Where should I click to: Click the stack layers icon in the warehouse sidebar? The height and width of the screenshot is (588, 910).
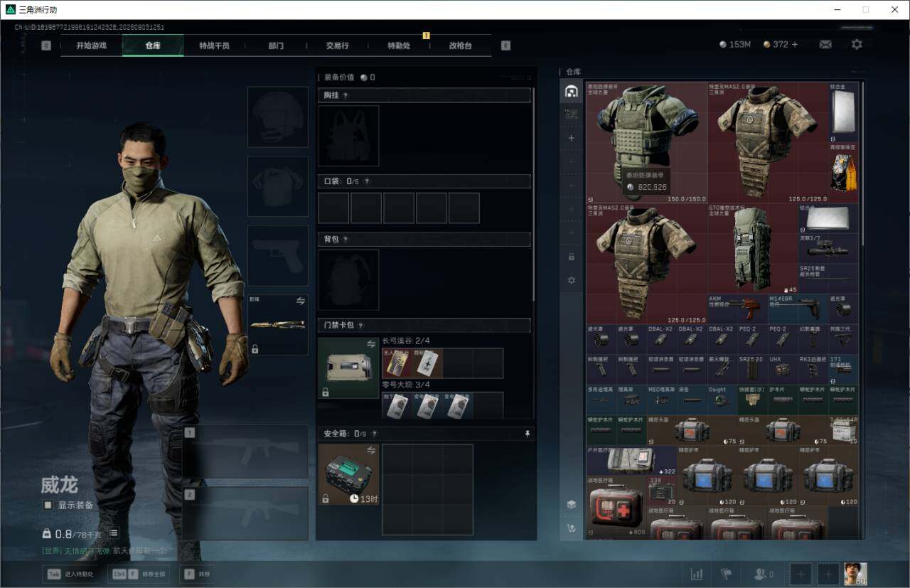coord(571,504)
